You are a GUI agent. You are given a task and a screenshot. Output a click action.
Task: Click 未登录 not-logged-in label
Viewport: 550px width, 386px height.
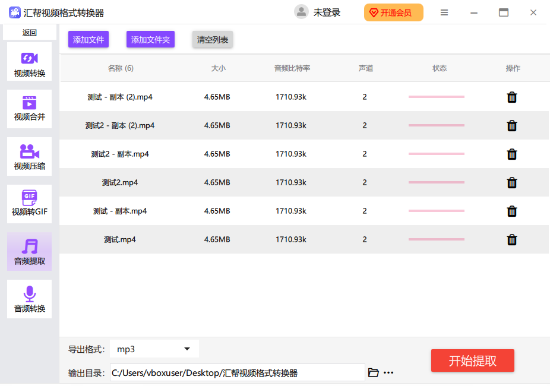[x=327, y=13]
